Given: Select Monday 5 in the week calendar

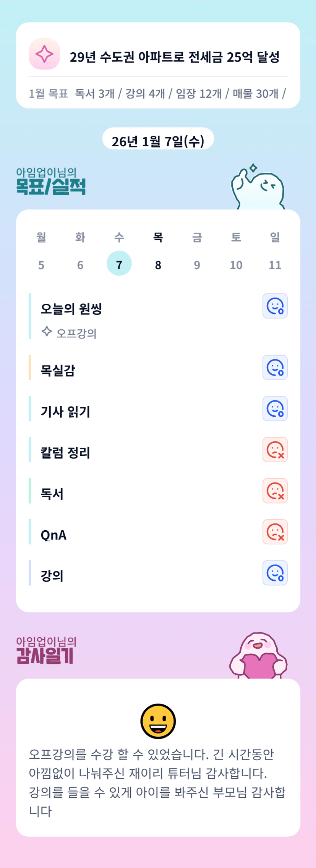Looking at the screenshot, I should tap(41, 264).
